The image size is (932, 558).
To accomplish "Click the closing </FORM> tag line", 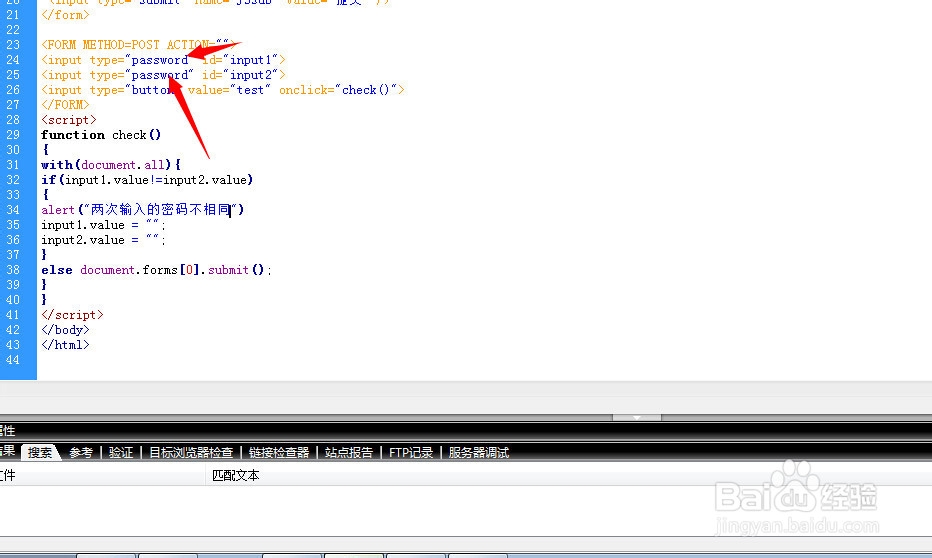I will tap(65, 105).
